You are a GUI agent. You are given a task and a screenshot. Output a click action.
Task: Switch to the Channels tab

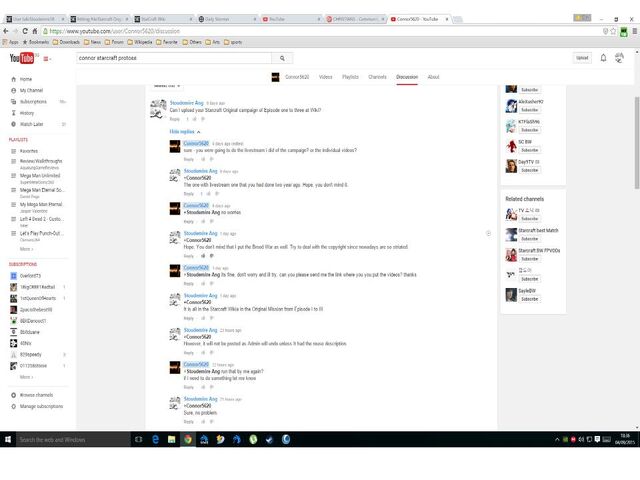click(377, 77)
